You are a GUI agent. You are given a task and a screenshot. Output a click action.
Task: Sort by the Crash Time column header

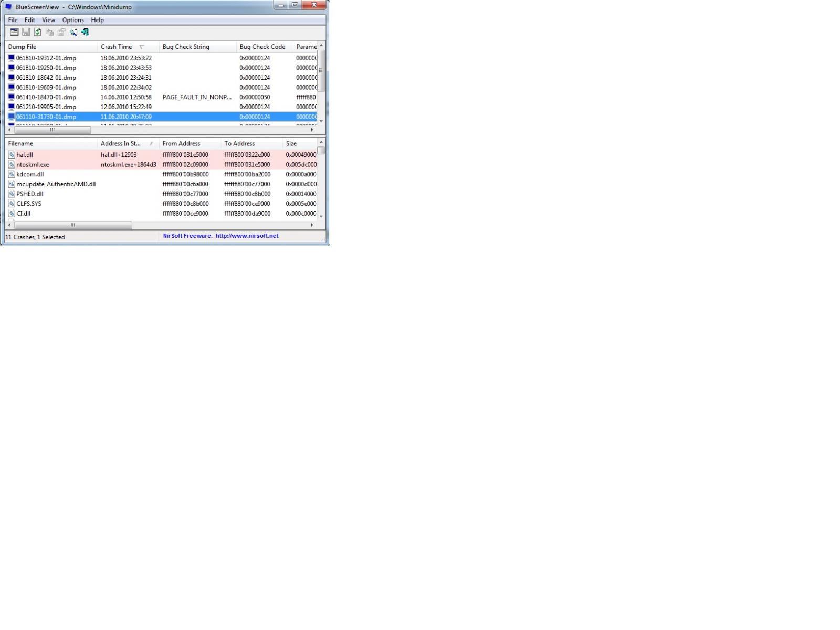[129, 47]
